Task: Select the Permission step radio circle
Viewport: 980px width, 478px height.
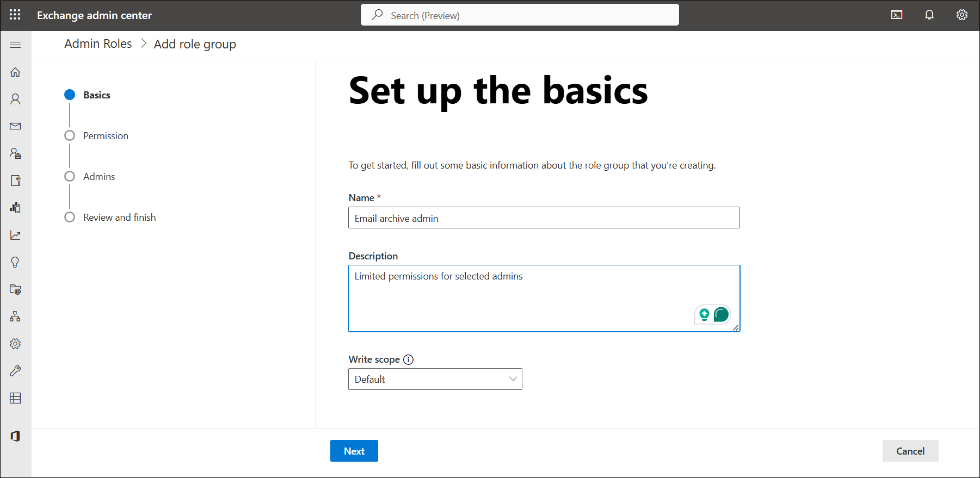Action: click(x=70, y=135)
